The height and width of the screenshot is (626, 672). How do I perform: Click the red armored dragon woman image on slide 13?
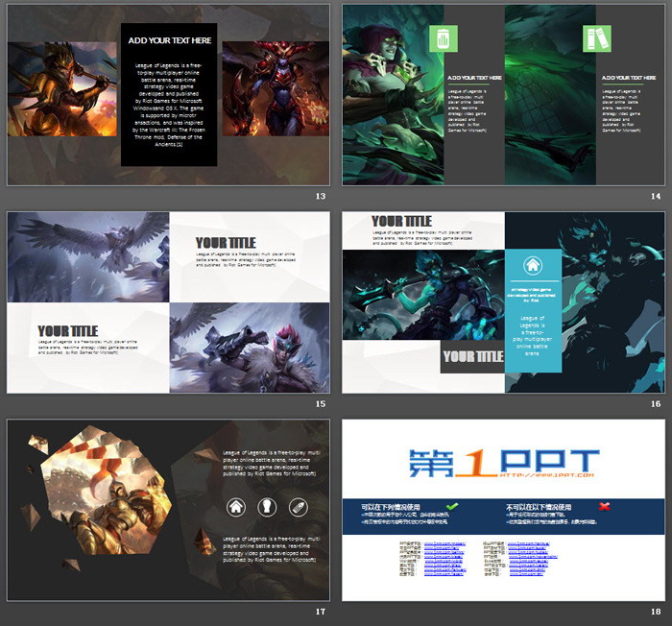276,88
